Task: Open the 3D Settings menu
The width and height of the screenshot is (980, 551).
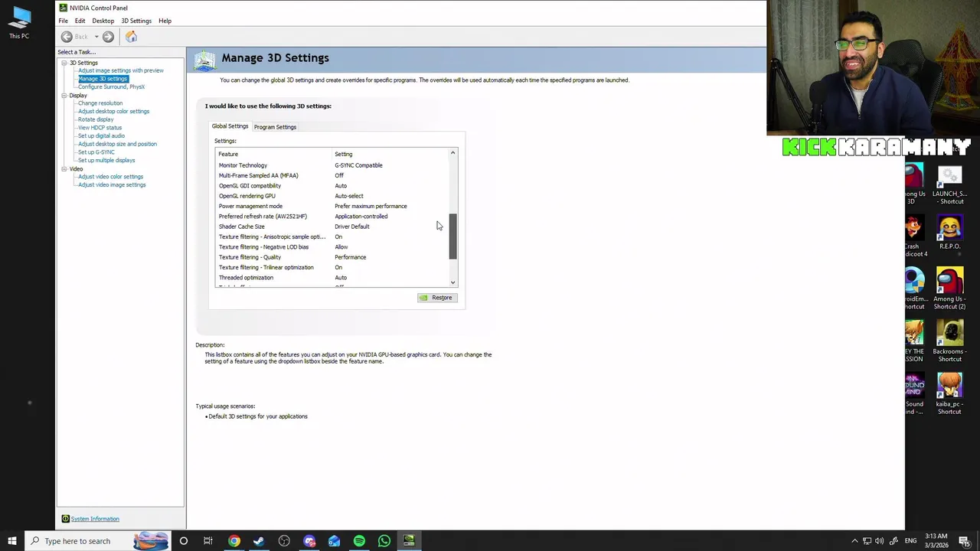Action: [x=136, y=21]
